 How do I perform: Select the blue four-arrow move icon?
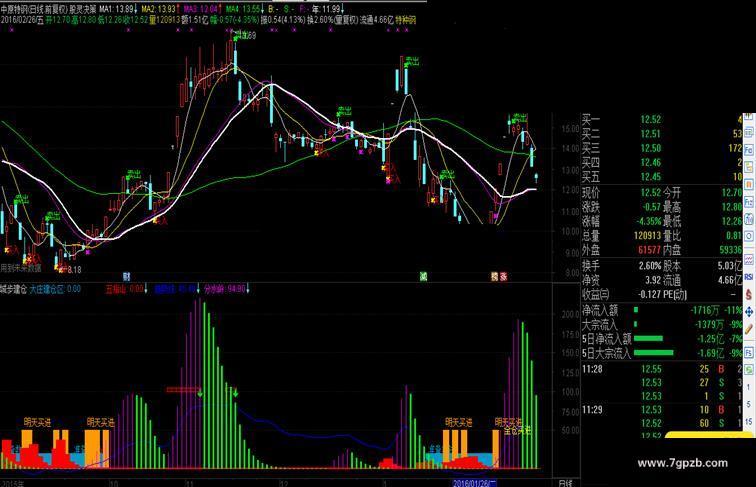pyautogui.click(x=749, y=311)
